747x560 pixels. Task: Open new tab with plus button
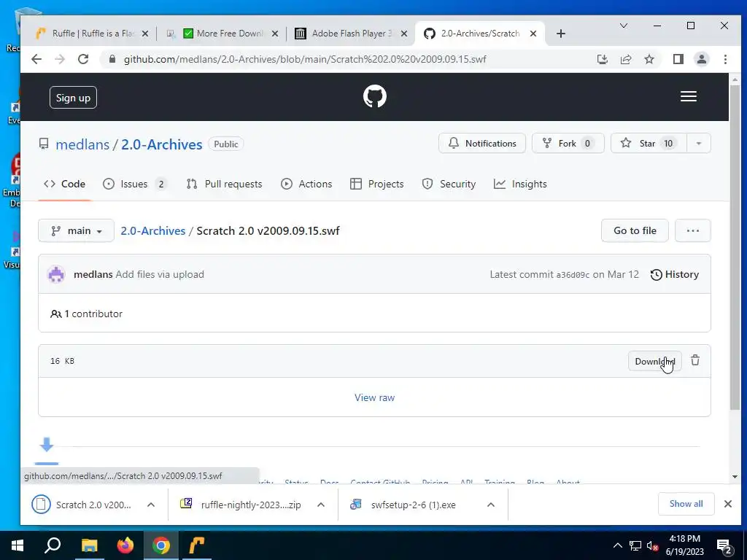point(561,34)
